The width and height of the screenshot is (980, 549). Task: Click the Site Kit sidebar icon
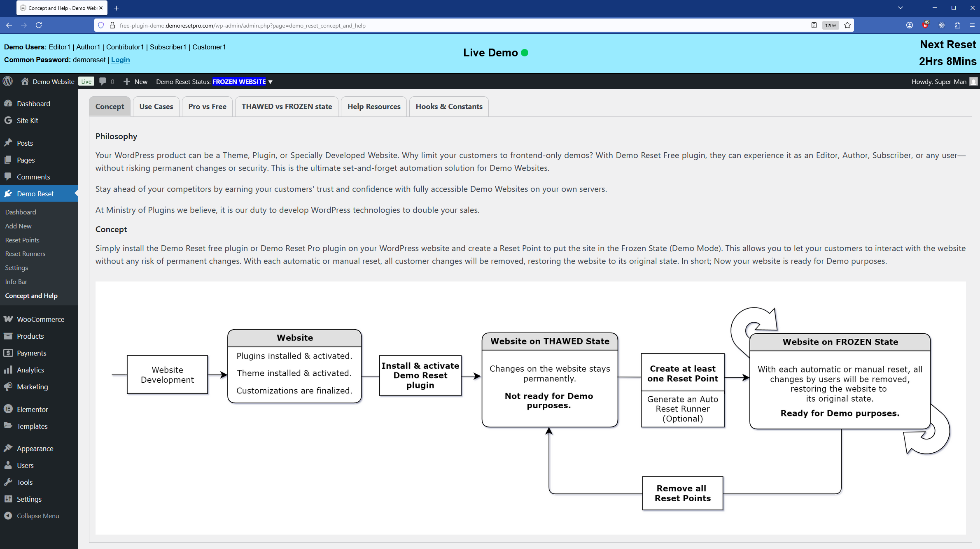(8, 121)
